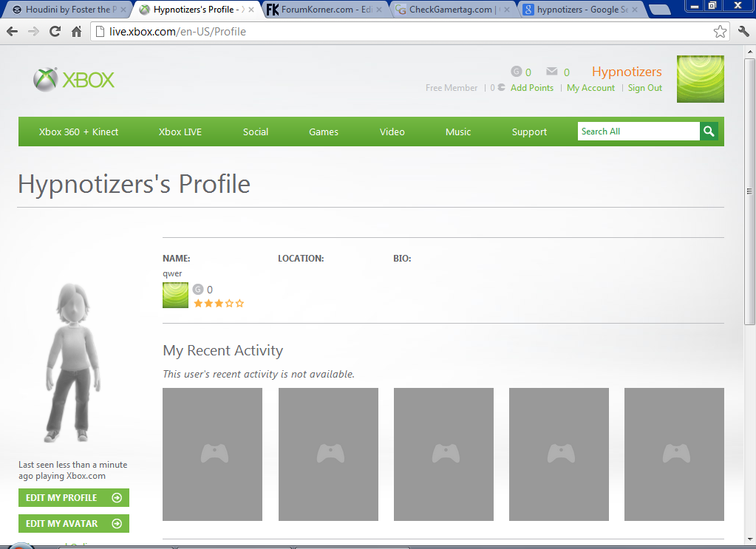This screenshot has width=756, height=549.
Task: Click the scrollbar up arrow
Action: [x=750, y=51]
